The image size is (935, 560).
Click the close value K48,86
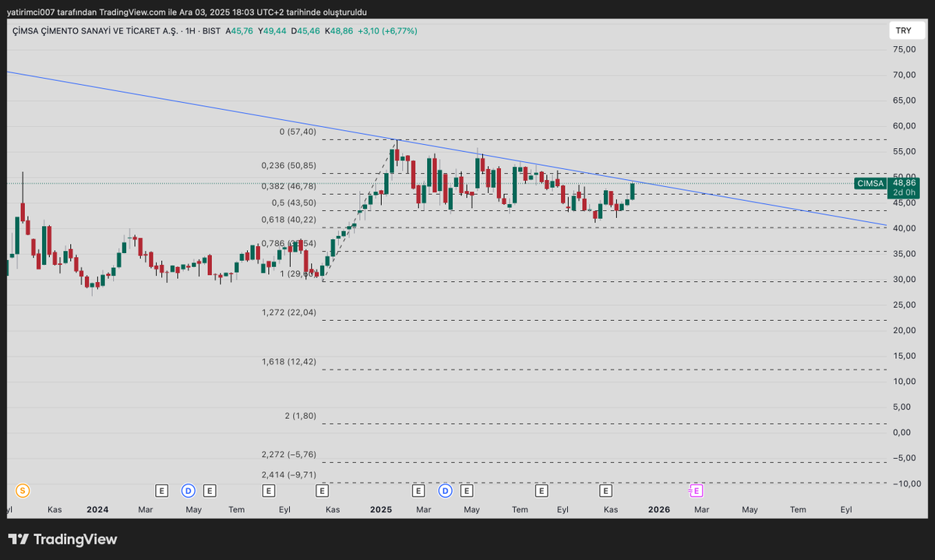(338, 31)
